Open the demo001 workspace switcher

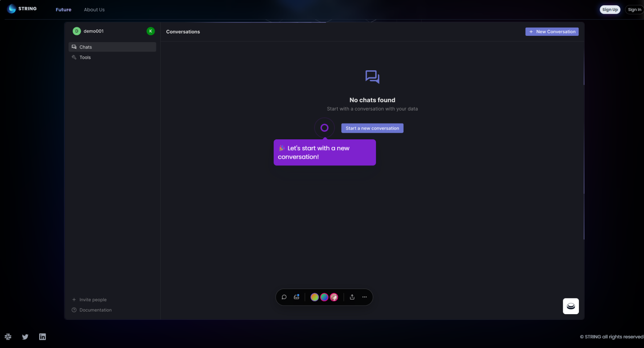point(93,31)
